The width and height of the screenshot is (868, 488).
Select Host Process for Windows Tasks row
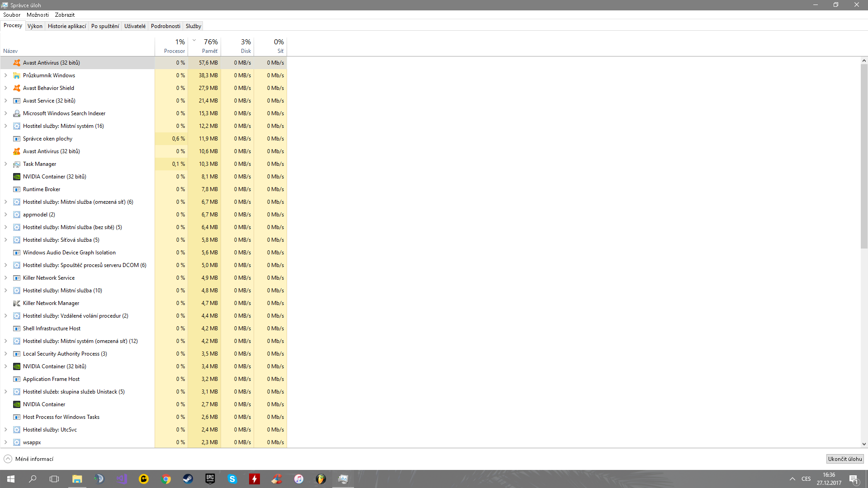point(143,417)
